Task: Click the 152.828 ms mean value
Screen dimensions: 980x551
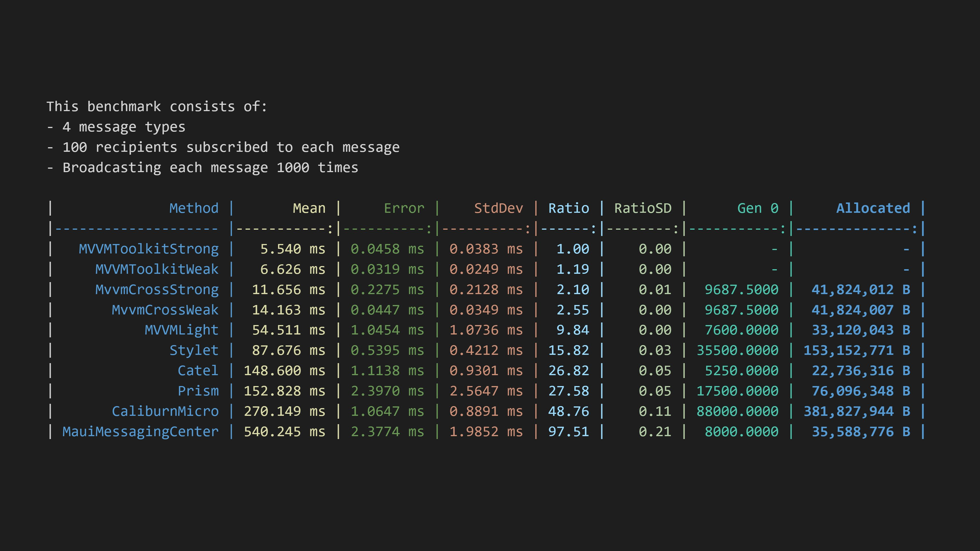Action: point(284,391)
